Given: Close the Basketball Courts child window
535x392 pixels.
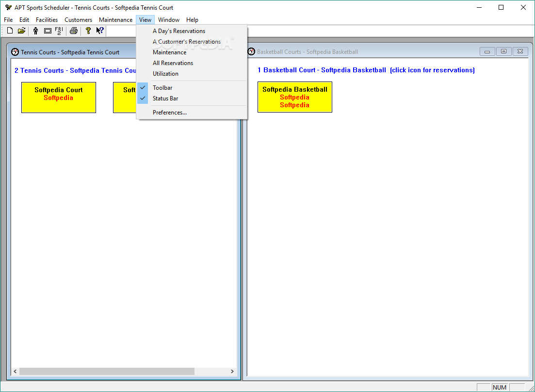Looking at the screenshot, I should pos(520,51).
